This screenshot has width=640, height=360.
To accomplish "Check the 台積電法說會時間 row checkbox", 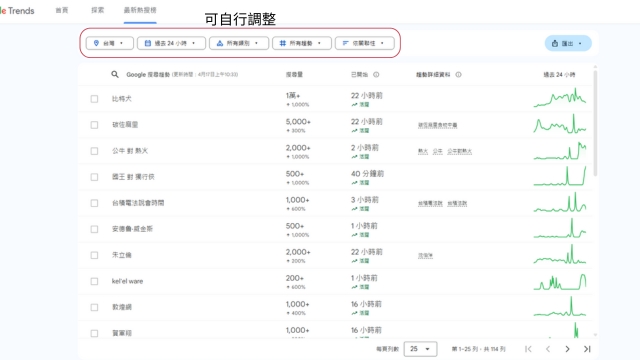I will pyautogui.click(x=94, y=203).
